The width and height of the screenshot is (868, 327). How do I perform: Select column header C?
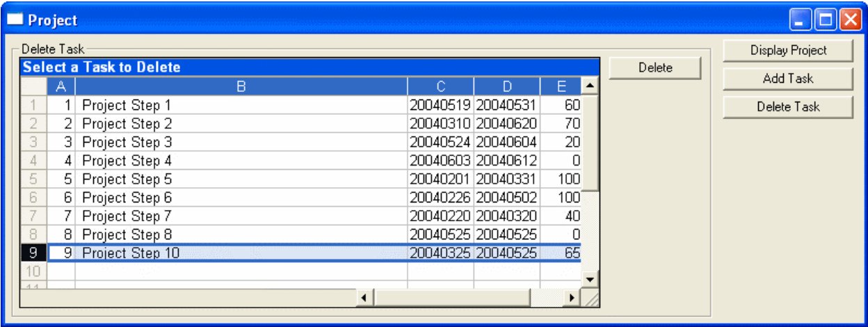coord(440,86)
